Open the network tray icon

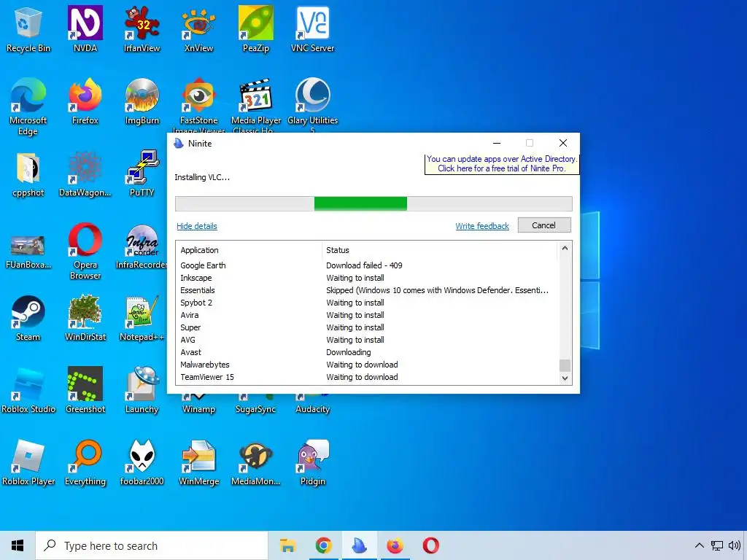717,545
